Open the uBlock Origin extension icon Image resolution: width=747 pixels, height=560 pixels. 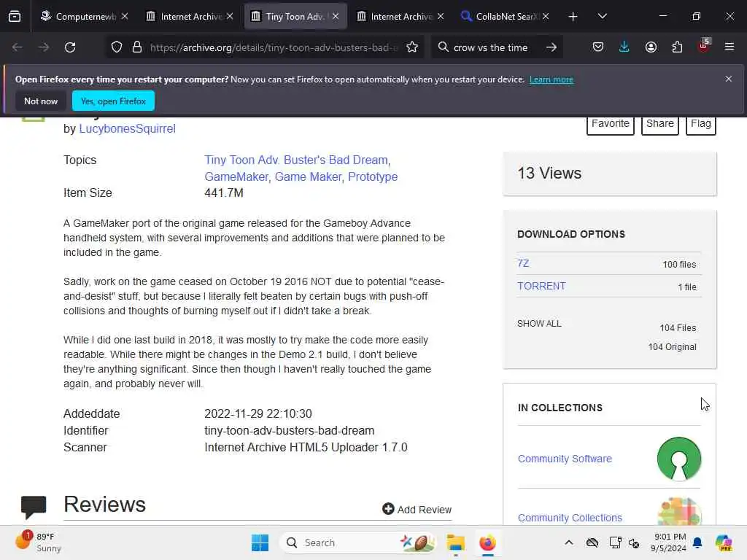point(704,46)
